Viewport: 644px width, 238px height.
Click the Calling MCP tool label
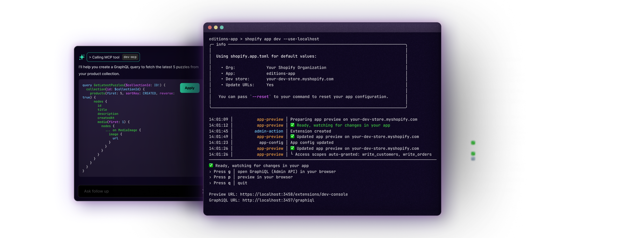(104, 57)
